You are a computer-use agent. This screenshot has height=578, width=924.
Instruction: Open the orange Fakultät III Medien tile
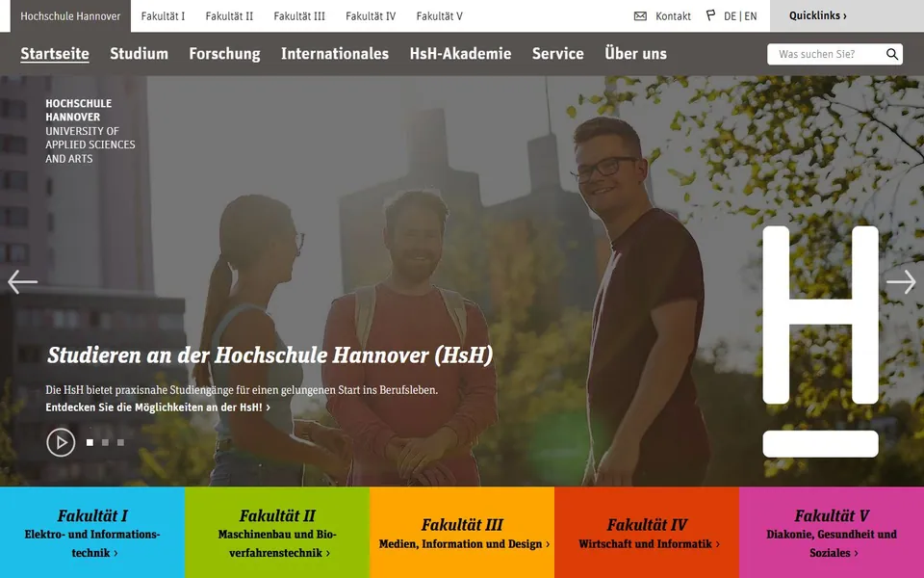tap(462, 533)
